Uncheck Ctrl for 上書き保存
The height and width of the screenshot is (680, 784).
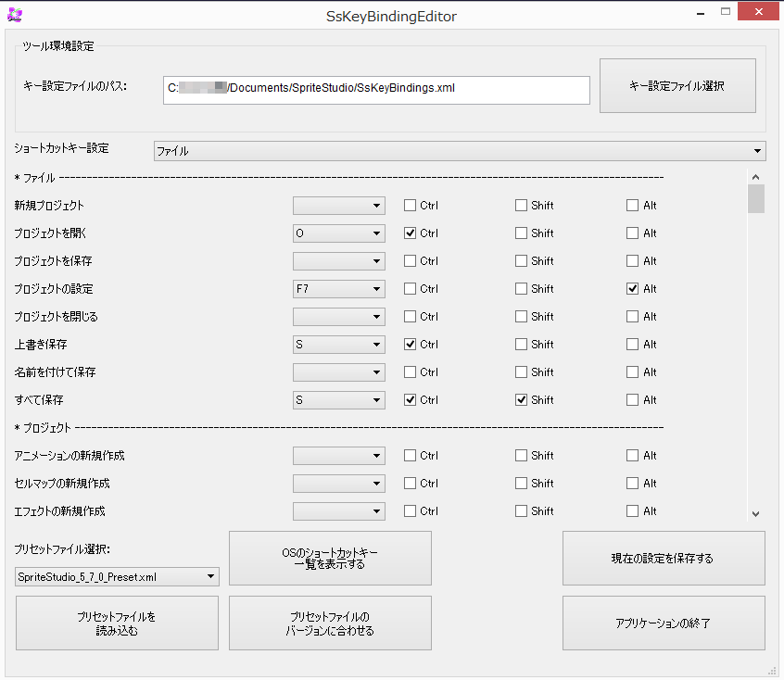410,345
